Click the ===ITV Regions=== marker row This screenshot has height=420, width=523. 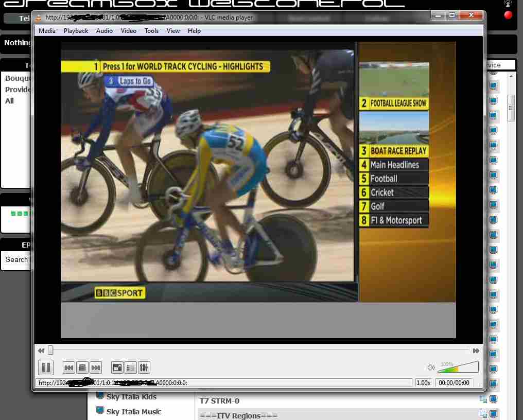click(x=238, y=416)
